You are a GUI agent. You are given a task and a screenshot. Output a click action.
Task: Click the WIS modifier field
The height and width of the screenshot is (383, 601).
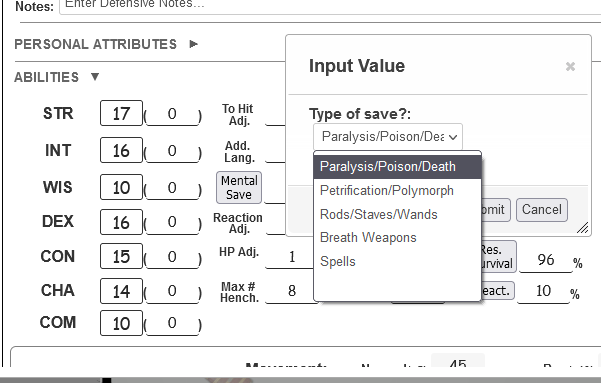click(x=172, y=187)
